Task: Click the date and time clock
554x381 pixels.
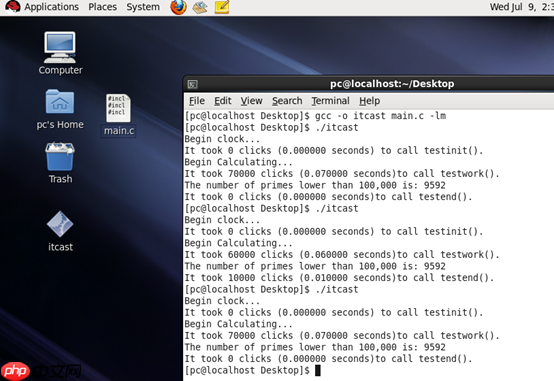Action: click(521, 7)
